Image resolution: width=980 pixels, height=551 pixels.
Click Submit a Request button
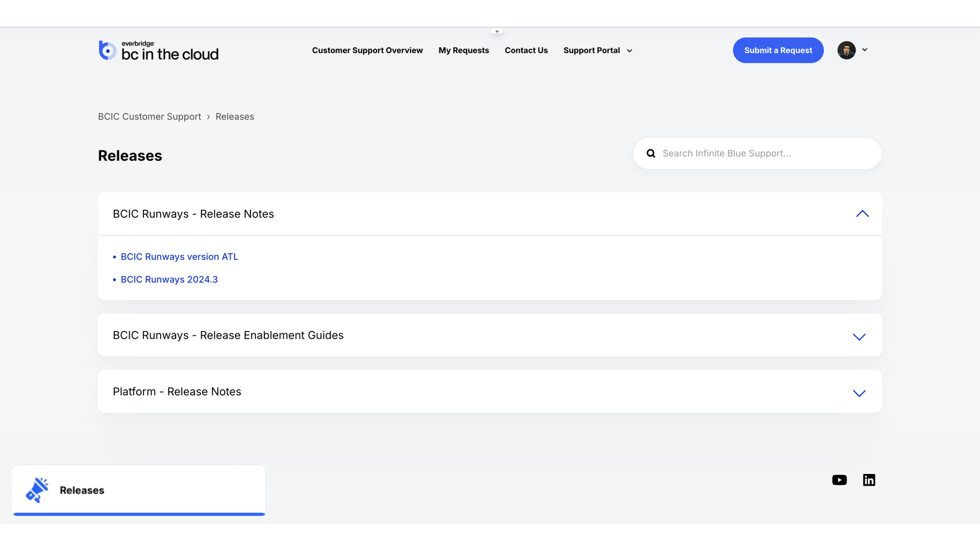(x=778, y=50)
